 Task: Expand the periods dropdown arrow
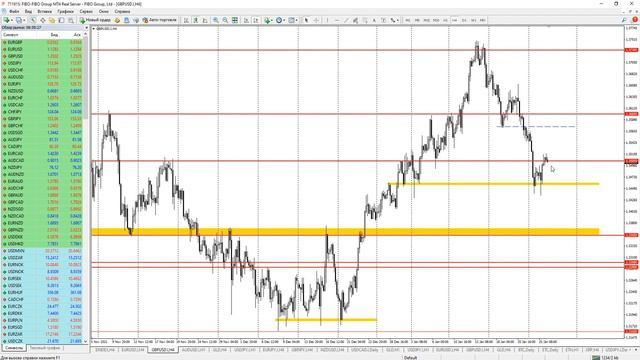284,20
